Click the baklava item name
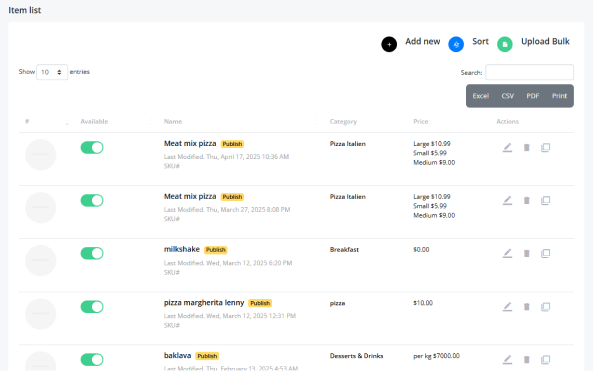593x371 pixels. (x=177, y=355)
